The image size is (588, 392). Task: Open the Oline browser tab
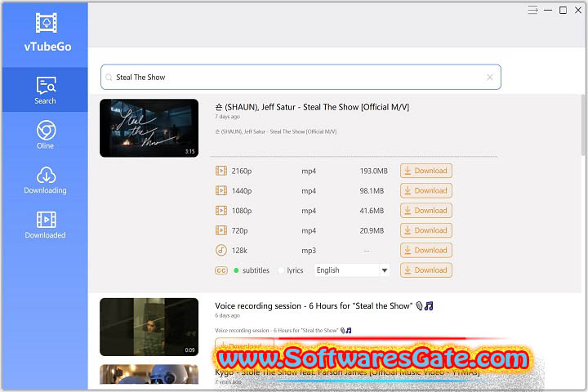tap(46, 135)
